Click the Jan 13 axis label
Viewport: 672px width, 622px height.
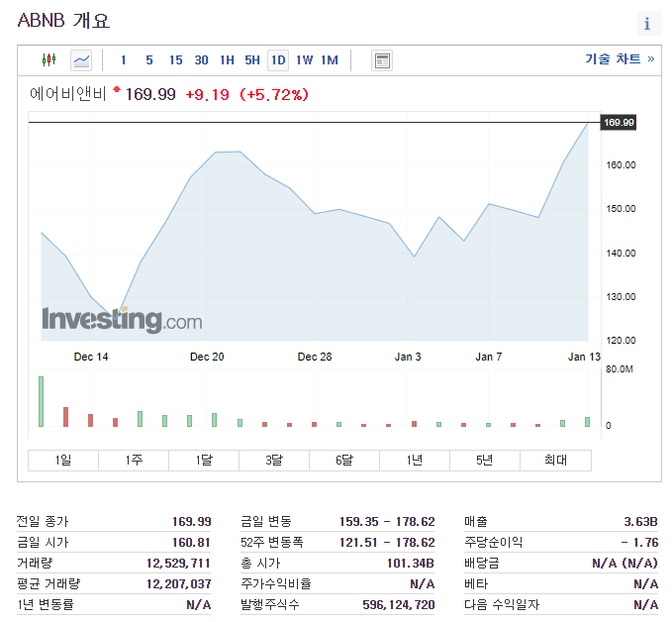[584, 357]
